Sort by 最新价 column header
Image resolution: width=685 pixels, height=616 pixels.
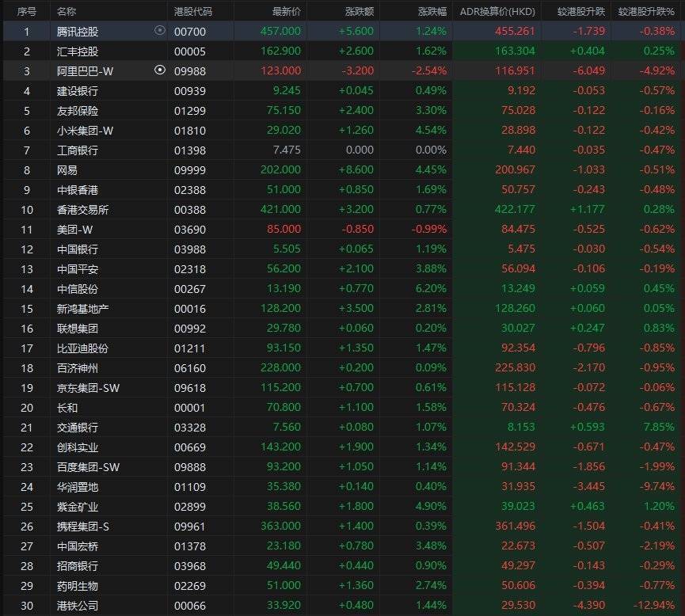click(x=287, y=12)
